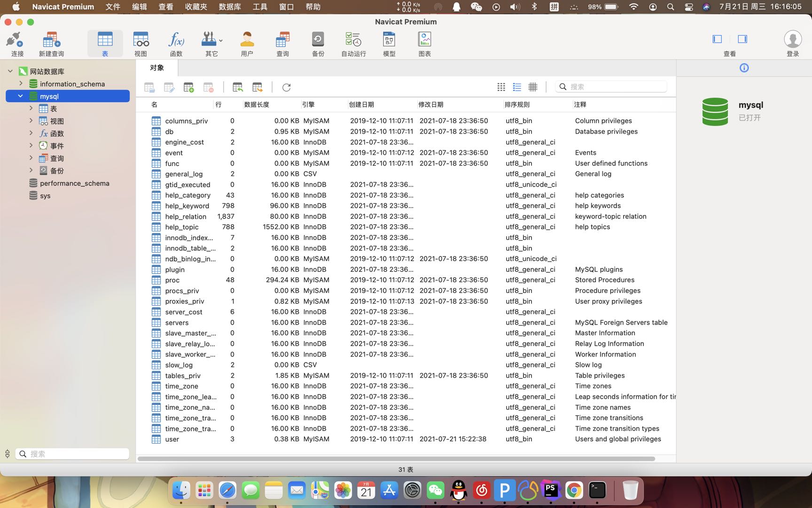Open the Terminal icon in Dock

[597, 491]
